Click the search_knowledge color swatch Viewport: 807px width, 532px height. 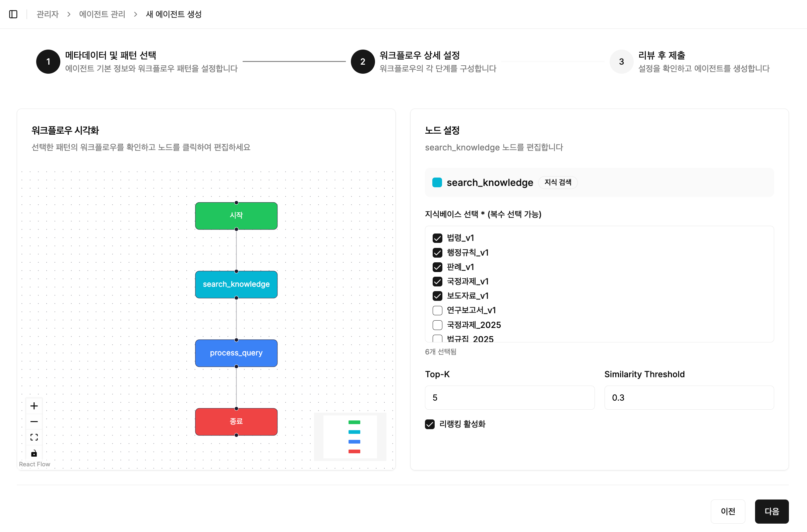click(437, 182)
